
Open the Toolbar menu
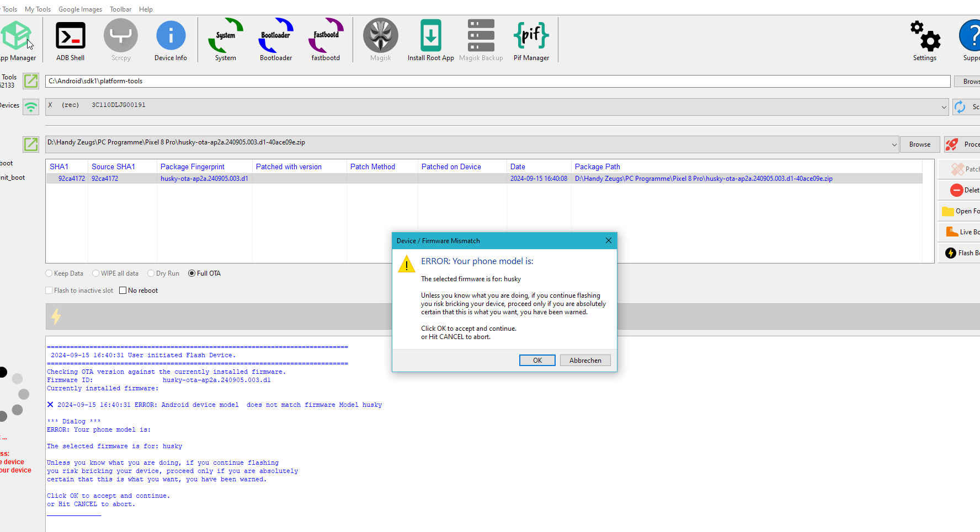(120, 9)
